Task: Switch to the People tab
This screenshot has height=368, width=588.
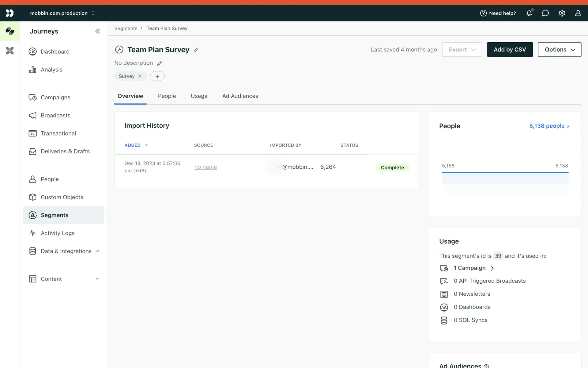Action: (167, 96)
